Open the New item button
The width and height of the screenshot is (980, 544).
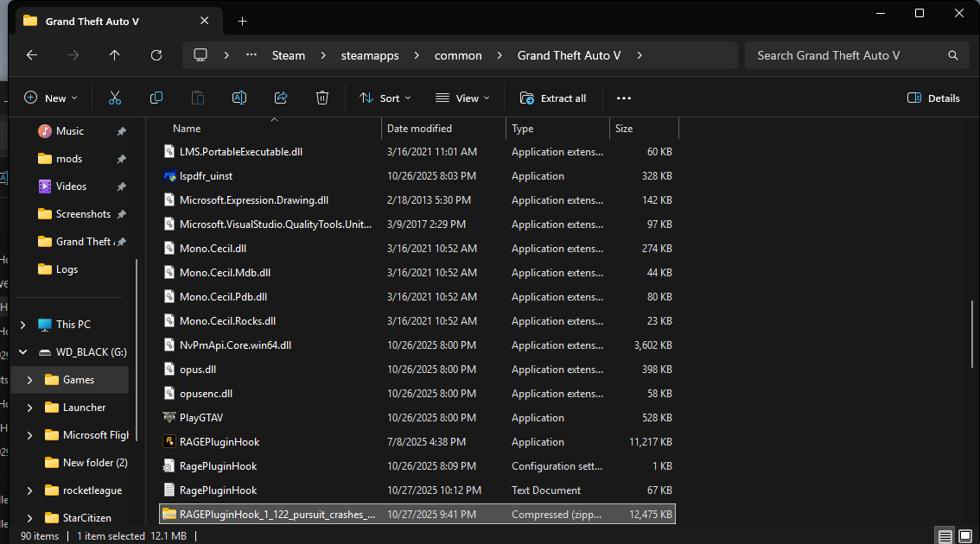[51, 98]
